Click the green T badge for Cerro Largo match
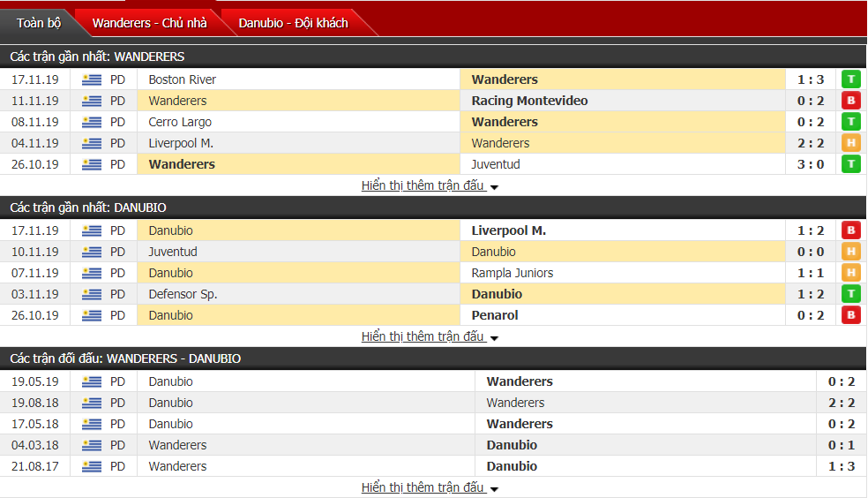This screenshot has width=868, height=498. point(851,121)
